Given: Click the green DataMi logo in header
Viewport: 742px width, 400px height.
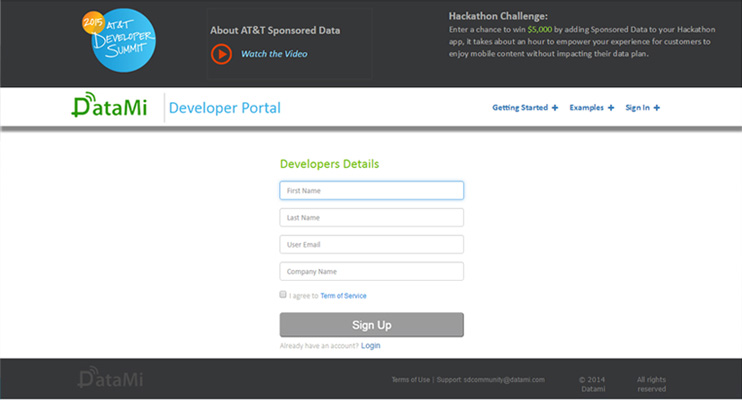Looking at the screenshot, I should [110, 107].
